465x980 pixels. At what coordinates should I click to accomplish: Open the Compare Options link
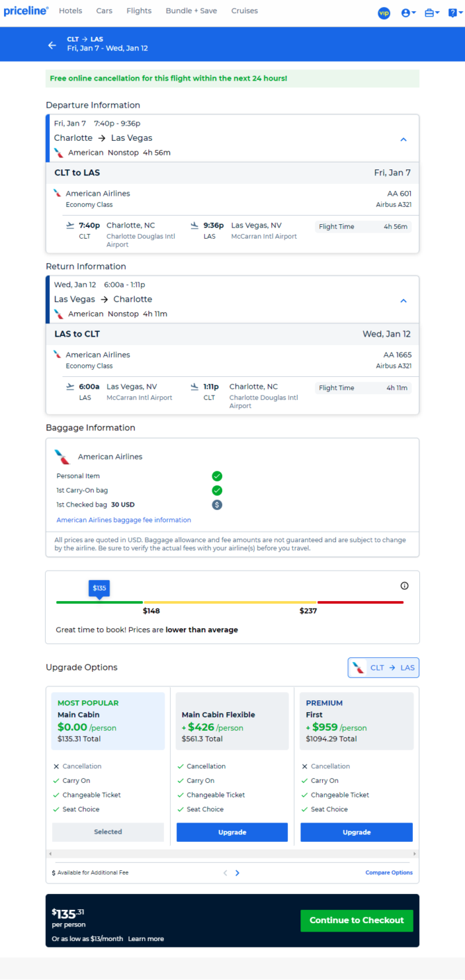point(389,872)
